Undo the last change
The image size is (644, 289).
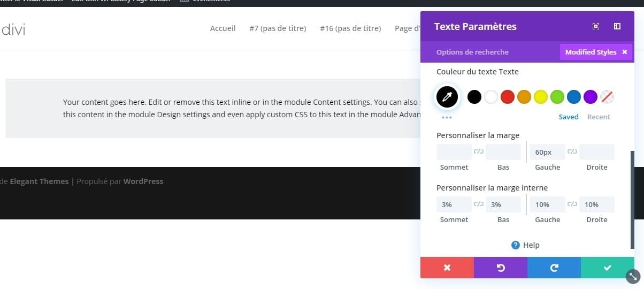tap(501, 268)
